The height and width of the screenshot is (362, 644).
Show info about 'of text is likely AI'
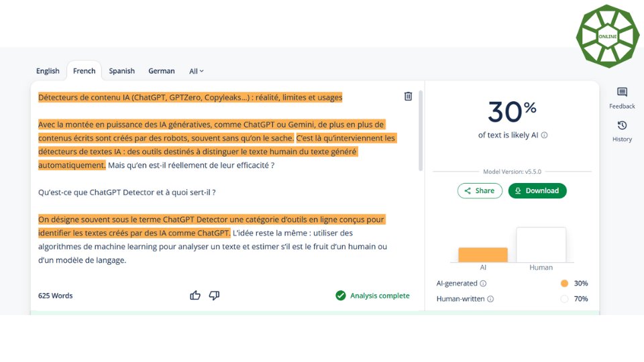click(544, 135)
